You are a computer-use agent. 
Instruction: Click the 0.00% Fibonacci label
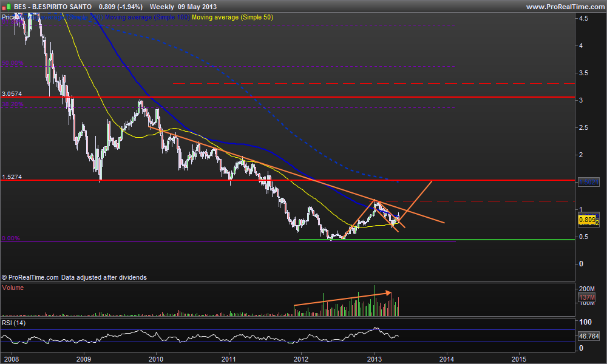point(11,238)
